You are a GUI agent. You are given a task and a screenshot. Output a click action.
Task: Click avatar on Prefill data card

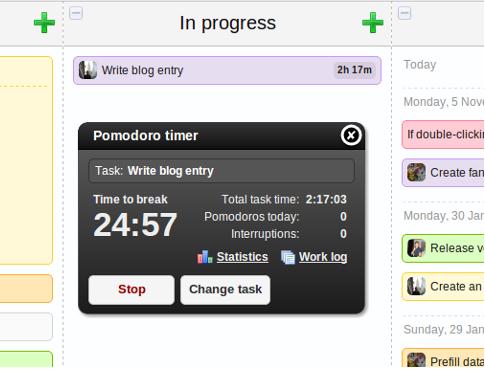click(x=416, y=361)
